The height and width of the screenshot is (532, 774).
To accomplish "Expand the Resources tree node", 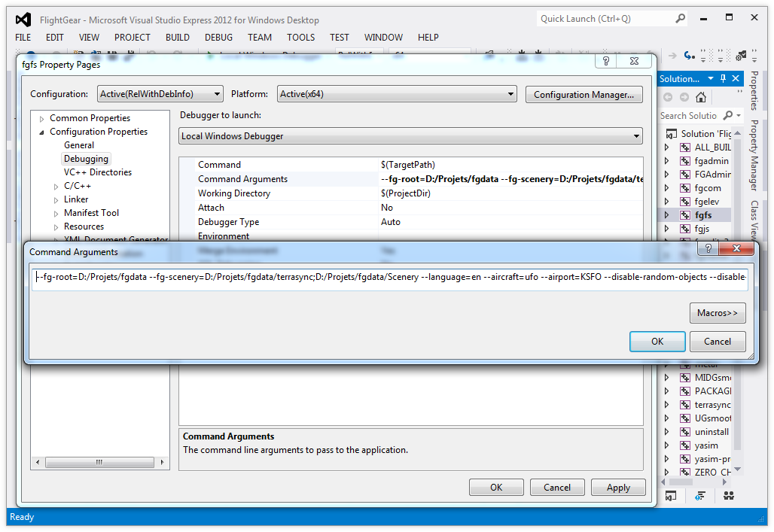I will [56, 227].
